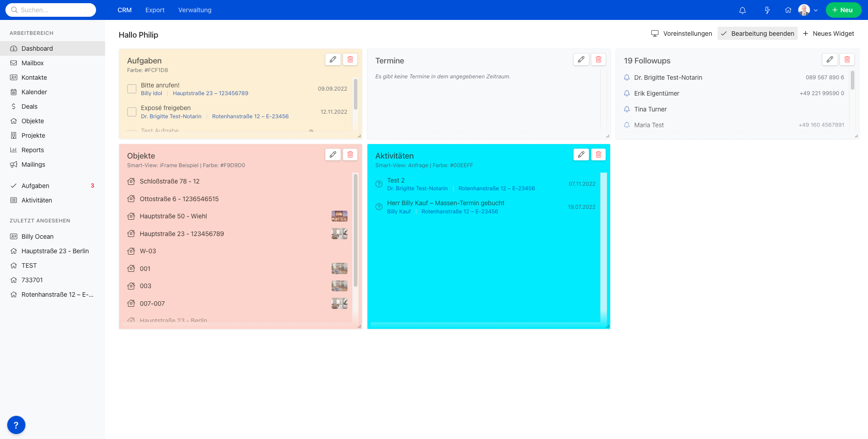Screen dimensions: 868x439
Task: Edit the Objekte widget with pencil icon
Action: tap(333, 154)
